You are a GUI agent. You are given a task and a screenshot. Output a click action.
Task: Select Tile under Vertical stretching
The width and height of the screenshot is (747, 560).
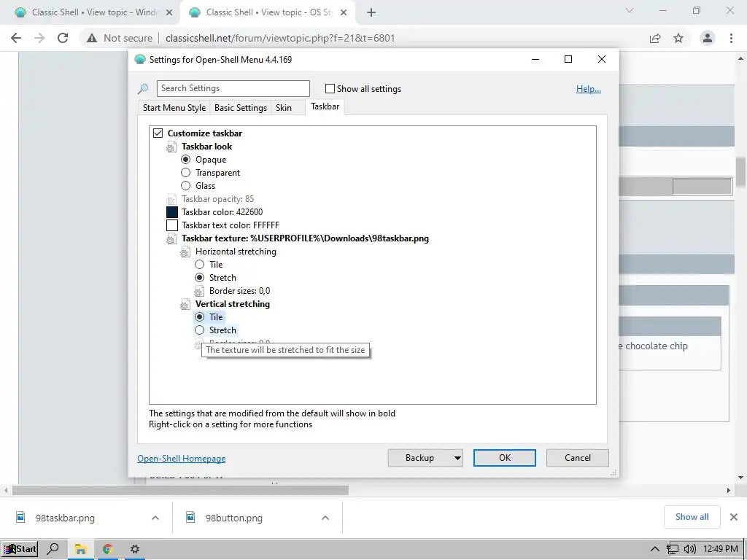(x=200, y=317)
